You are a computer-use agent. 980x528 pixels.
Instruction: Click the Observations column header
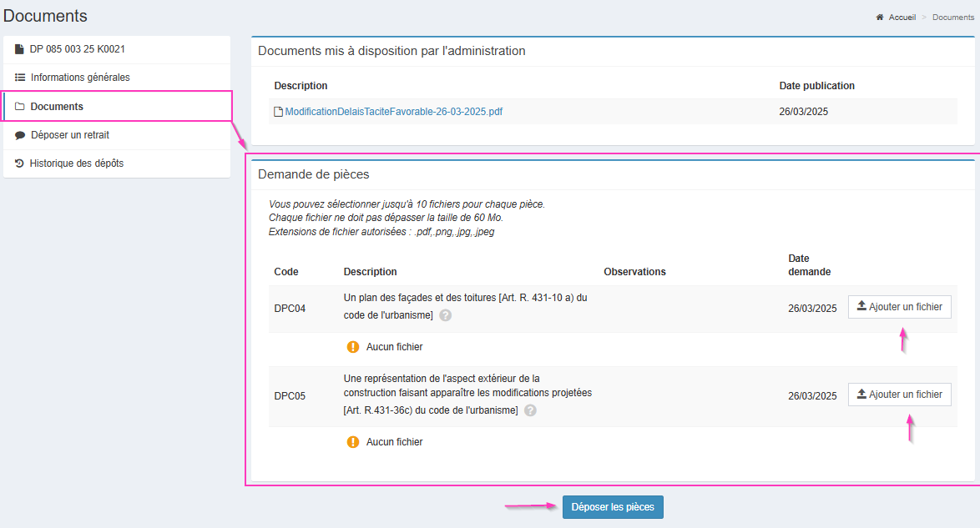click(x=634, y=272)
